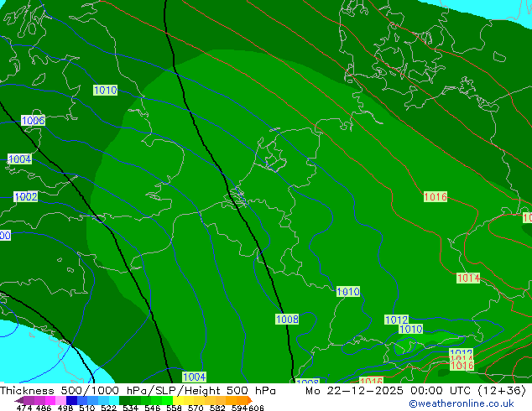Click the blue 1012 label beside the lower 1010

click(x=396, y=320)
